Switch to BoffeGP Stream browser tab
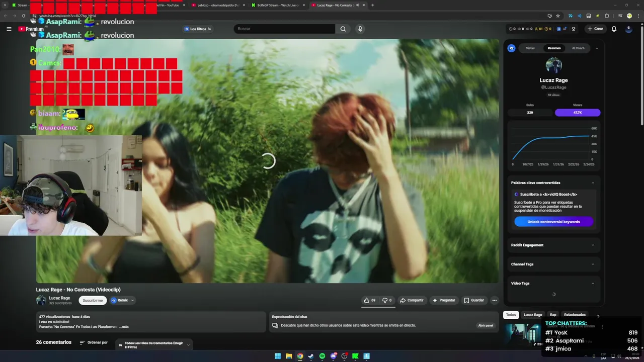The height and width of the screenshot is (362, 644). tap(278, 5)
